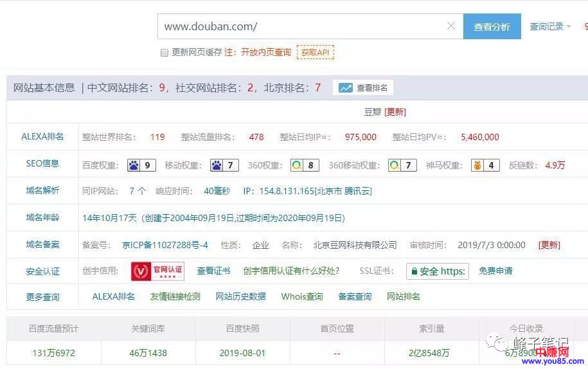Viewport: 588px width, 369px height.
Task: Click the 360 mobile weight icon showing 7
Action: tap(402, 165)
